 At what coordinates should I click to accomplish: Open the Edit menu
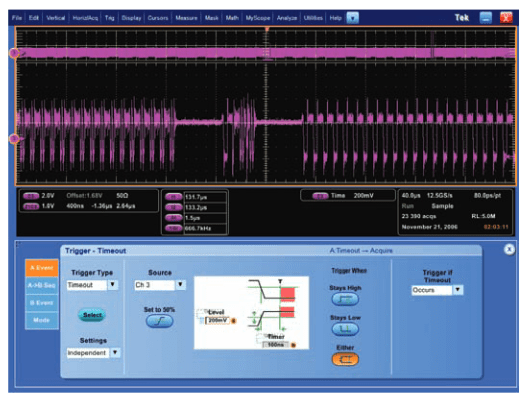pos(34,18)
